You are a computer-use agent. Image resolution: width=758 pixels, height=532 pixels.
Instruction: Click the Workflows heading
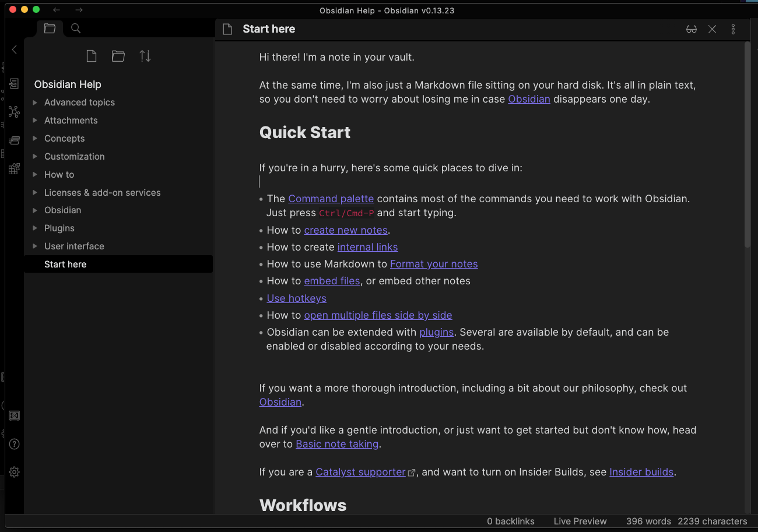click(303, 505)
